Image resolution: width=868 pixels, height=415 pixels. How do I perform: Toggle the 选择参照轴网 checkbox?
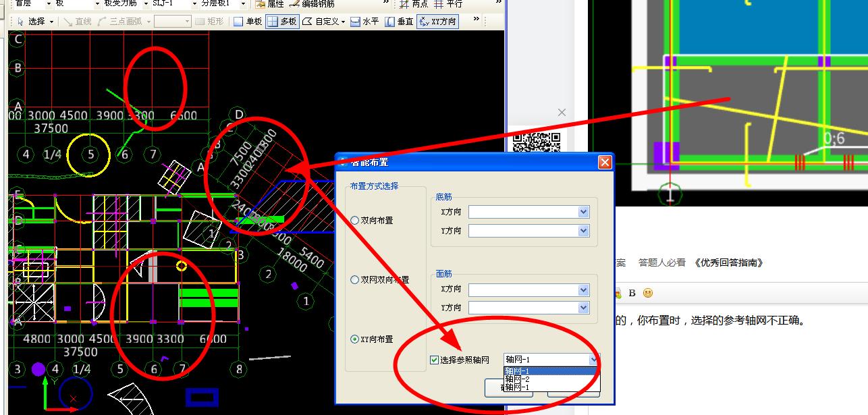(434, 360)
